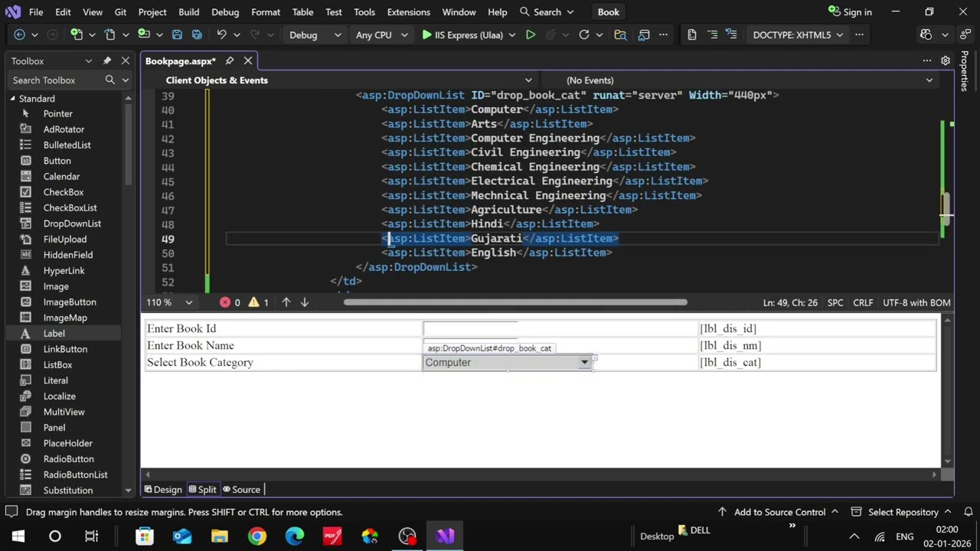The image size is (980, 551).
Task: Click Sign in button
Action: pos(850,12)
